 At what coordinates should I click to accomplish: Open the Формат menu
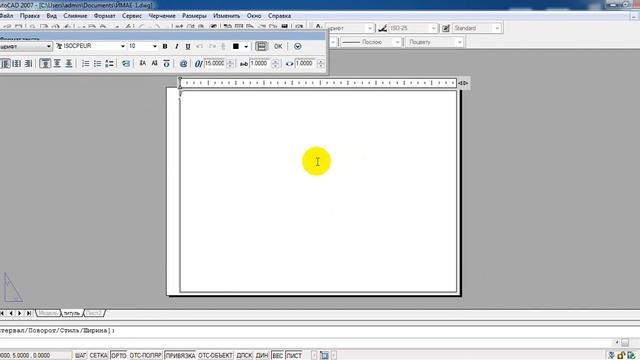coord(104,16)
